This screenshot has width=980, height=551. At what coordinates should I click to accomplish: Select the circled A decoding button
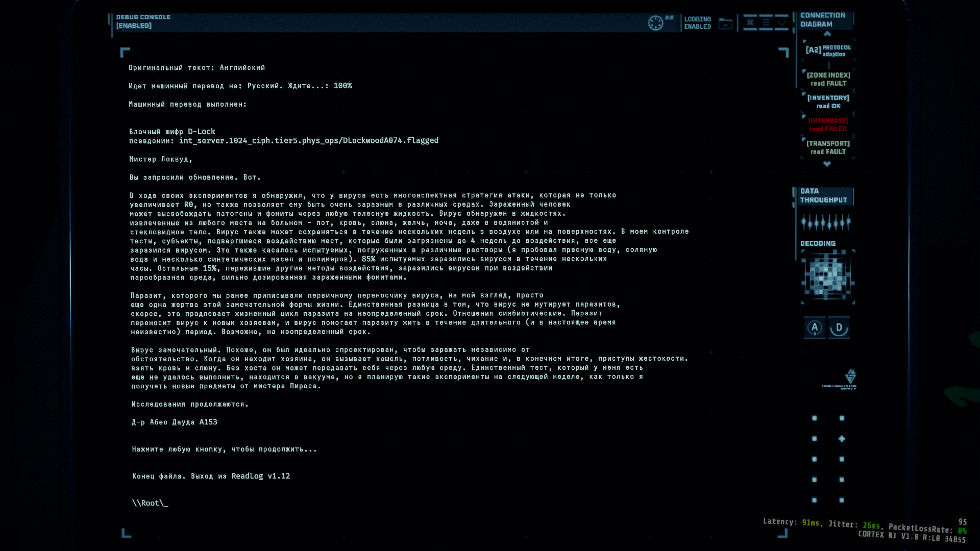coord(815,328)
